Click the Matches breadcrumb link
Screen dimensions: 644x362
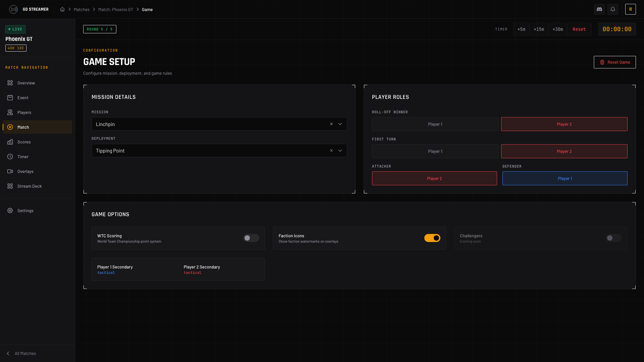point(82,9)
